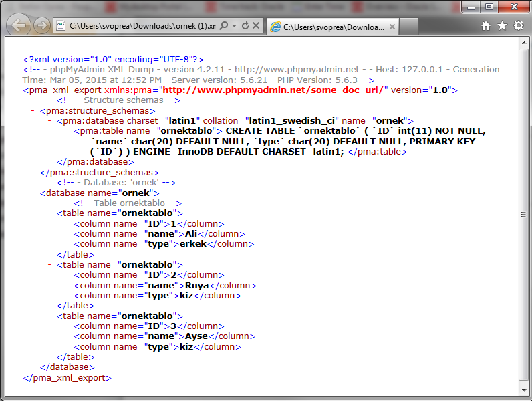This screenshot has width=532, height=408.
Task: Click the closing </pma_xml_export> tag
Action: pyautogui.click(x=68, y=378)
